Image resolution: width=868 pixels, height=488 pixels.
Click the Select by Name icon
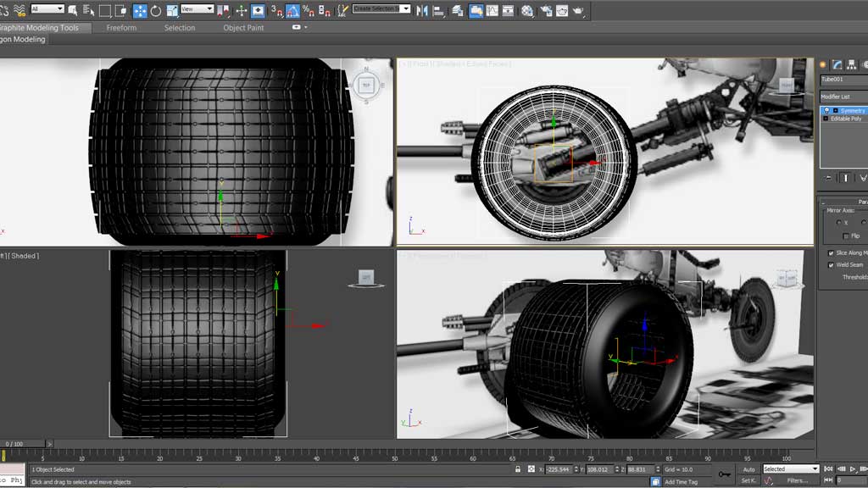(x=88, y=10)
